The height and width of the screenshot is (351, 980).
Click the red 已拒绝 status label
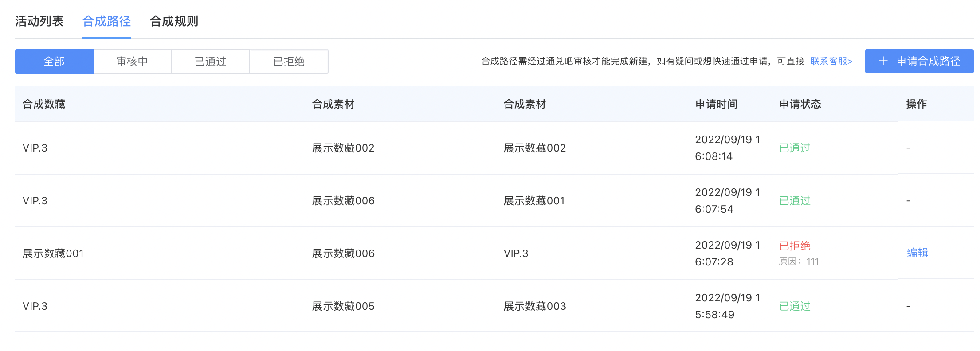click(795, 246)
